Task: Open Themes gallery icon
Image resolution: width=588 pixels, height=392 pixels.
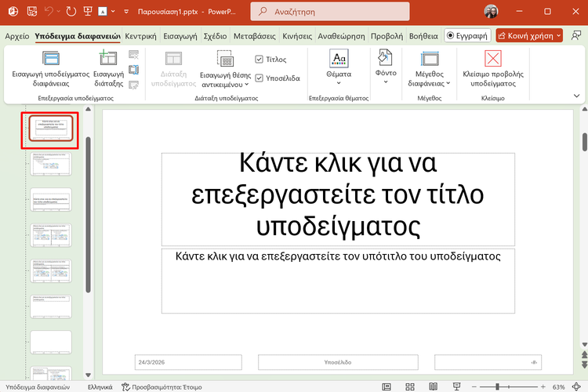Action: (x=339, y=59)
